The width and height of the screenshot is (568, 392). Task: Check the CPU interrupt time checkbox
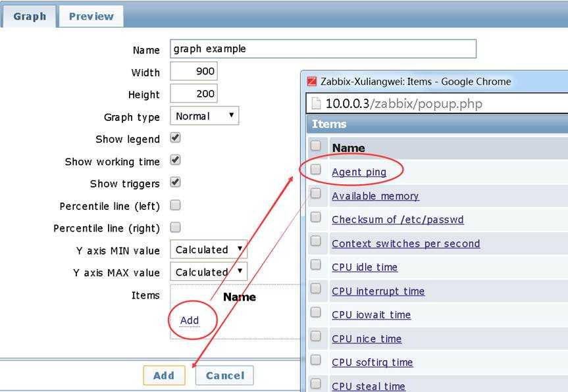315,289
